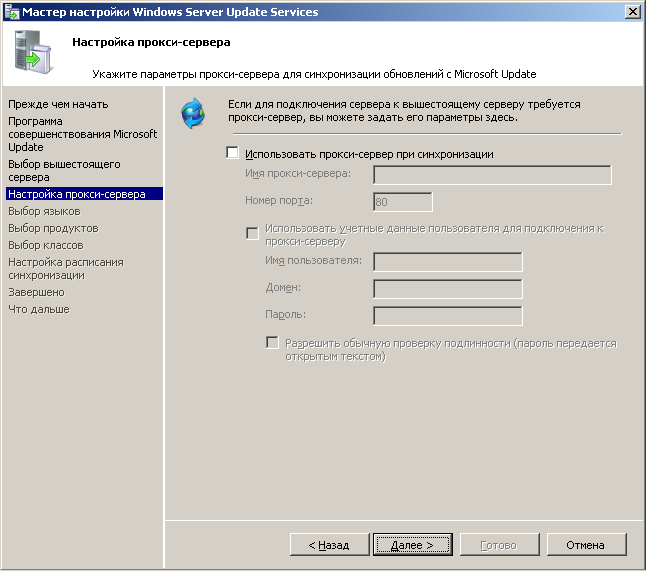Image resolution: width=646 pixels, height=571 pixels.
Task: Cancel the wizard with 'Отмена'
Action: click(x=587, y=545)
